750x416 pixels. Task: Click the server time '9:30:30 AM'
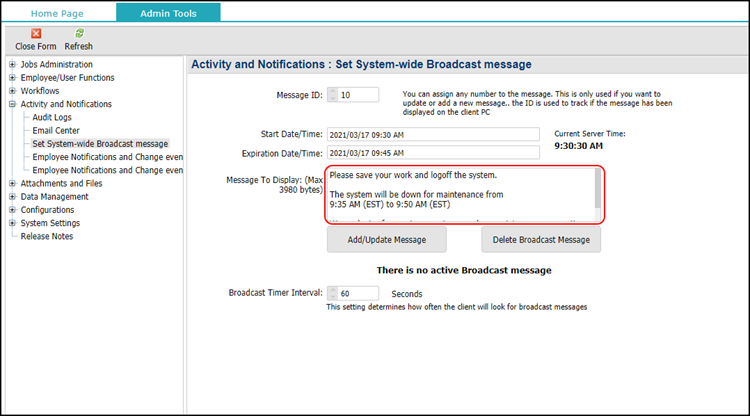point(578,146)
